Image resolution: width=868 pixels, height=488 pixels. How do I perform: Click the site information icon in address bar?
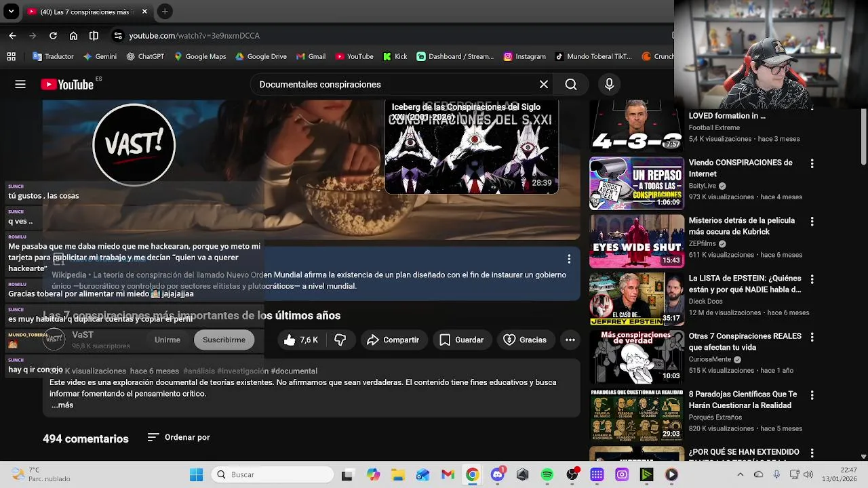118,35
